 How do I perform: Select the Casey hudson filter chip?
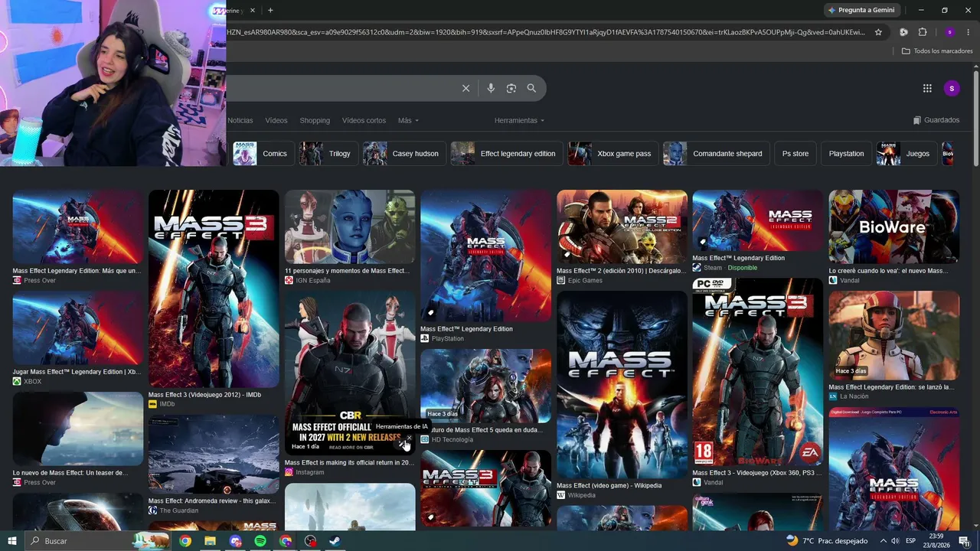point(404,154)
